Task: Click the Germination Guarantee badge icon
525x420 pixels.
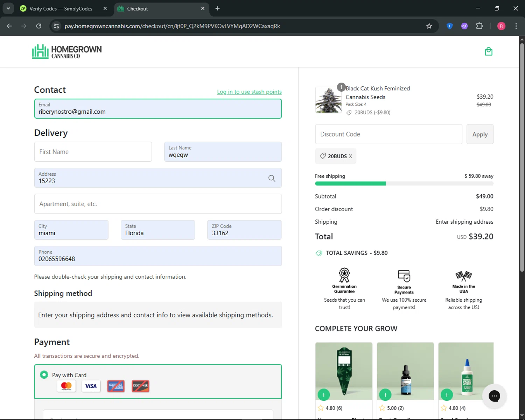Action: tap(344, 275)
